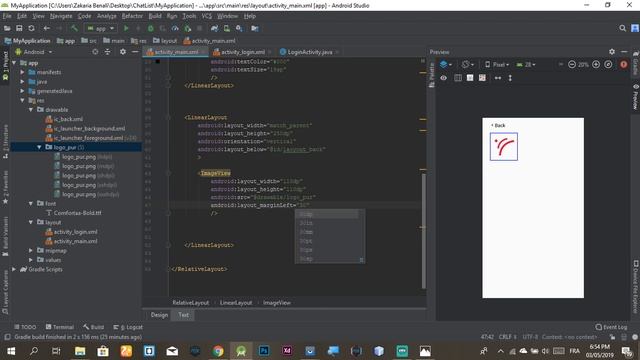Expand the manifests folder
This screenshot has width=640, height=360.
(22, 72)
